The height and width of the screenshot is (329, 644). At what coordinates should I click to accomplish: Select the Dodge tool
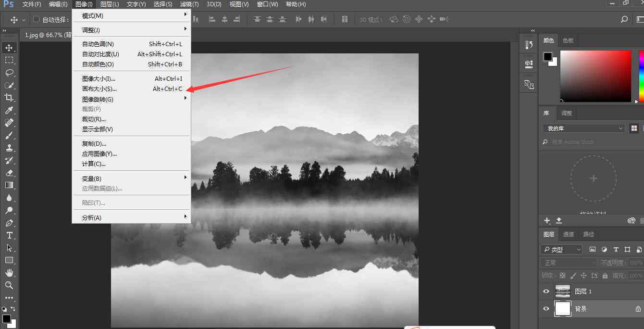pos(9,210)
